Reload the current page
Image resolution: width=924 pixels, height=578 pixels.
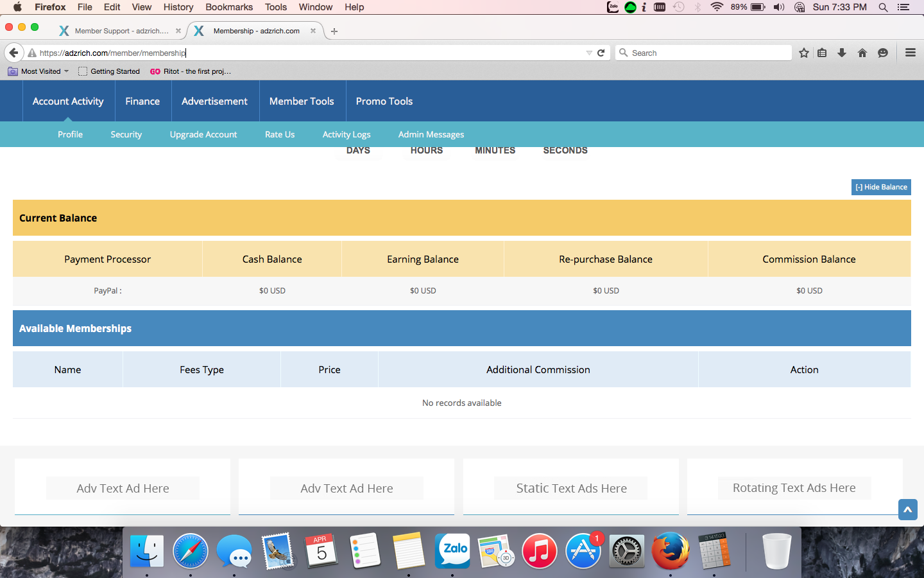[601, 53]
